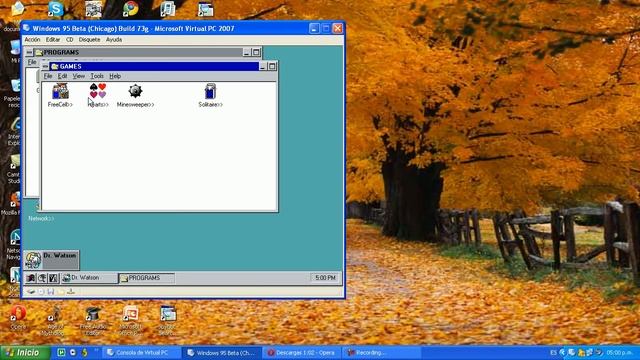Click the Dr. Watson taskbar button
This screenshot has height=360, width=640.
coord(89,278)
